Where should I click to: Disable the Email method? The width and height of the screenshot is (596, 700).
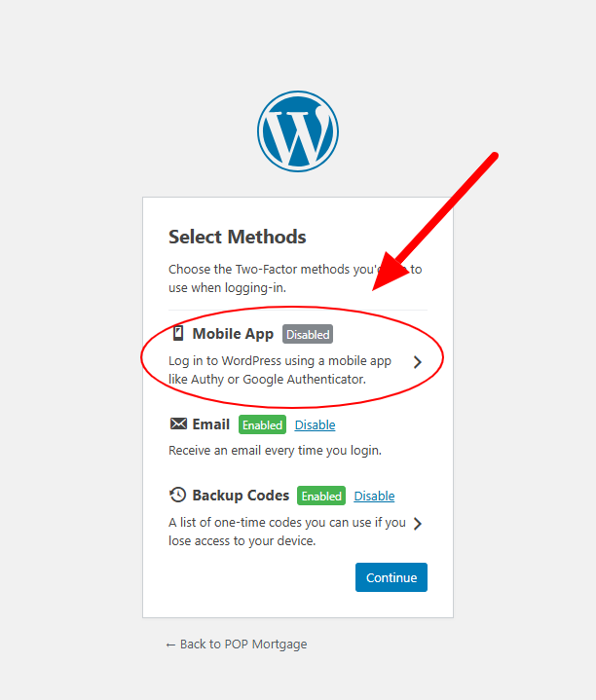pyautogui.click(x=315, y=424)
